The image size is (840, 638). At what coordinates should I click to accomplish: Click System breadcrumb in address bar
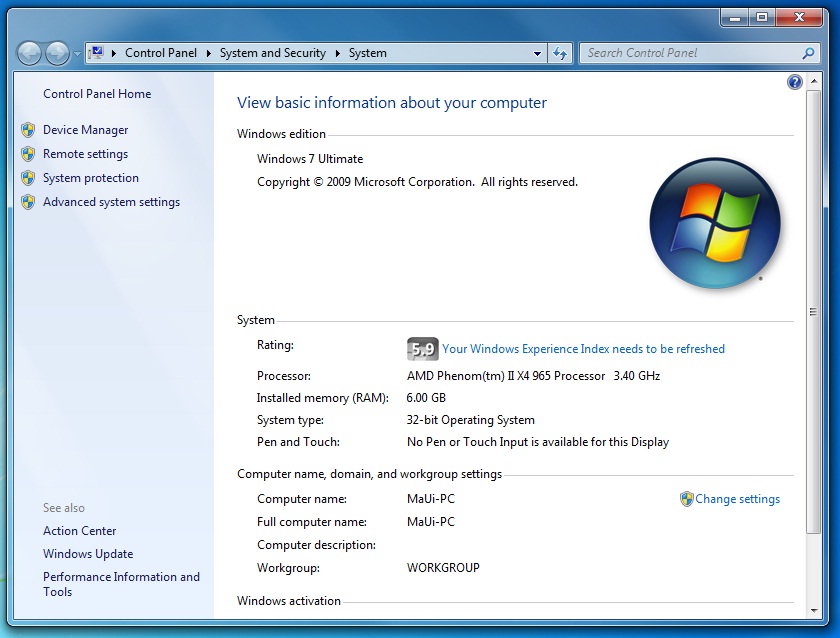point(368,52)
